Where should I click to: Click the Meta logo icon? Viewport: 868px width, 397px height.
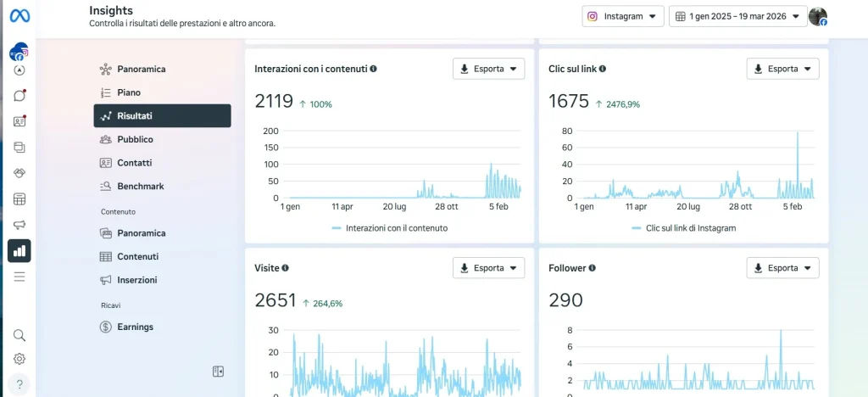point(19,16)
